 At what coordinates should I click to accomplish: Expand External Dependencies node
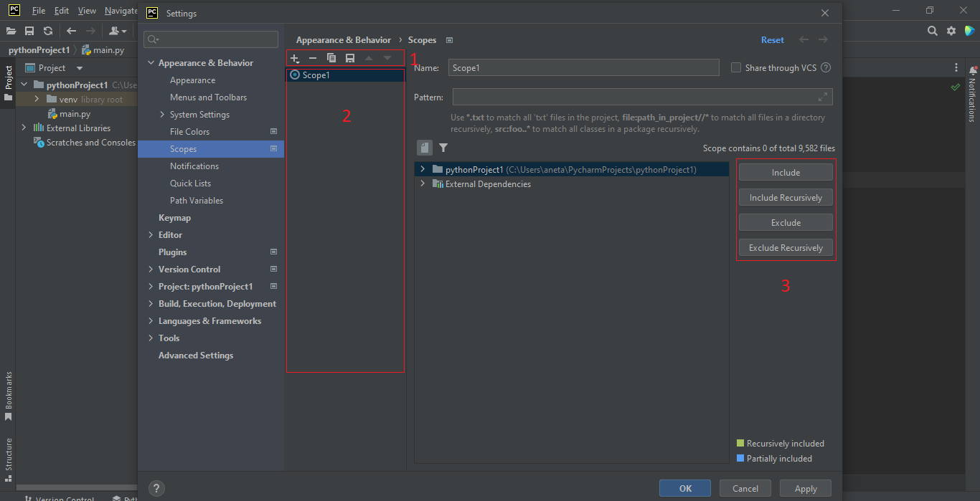[x=422, y=183]
